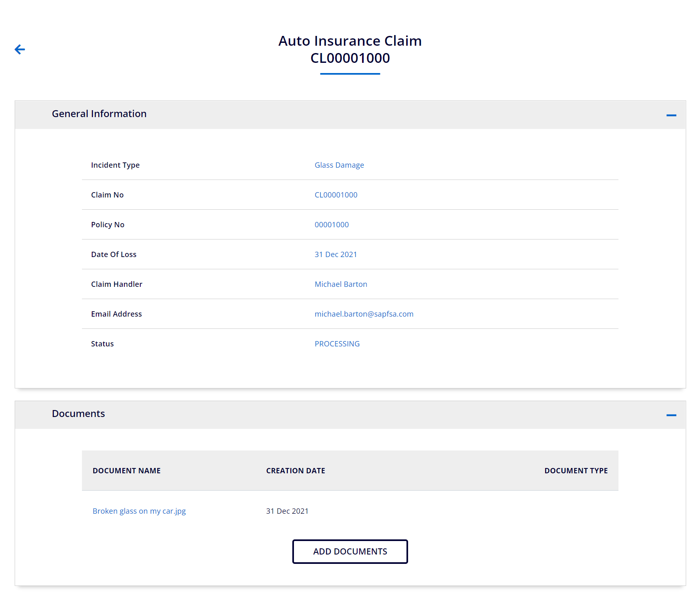Click the Michael Barton claim handler name
700x601 pixels.
[341, 284]
